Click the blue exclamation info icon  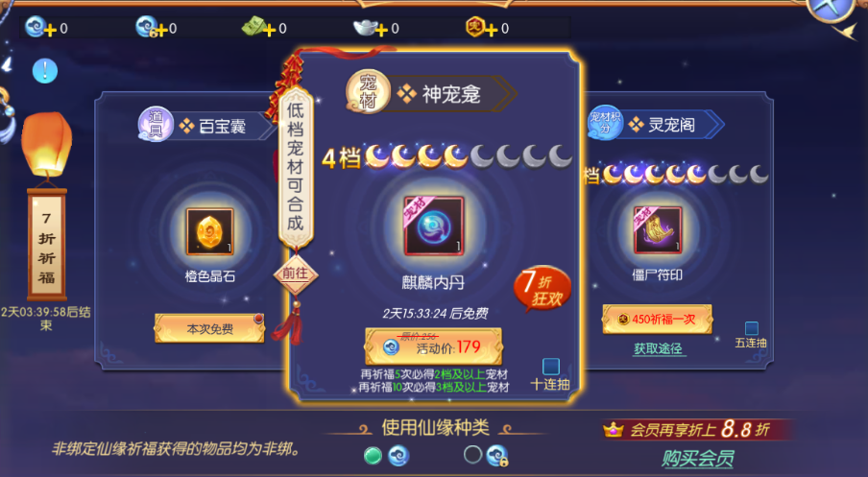(x=45, y=71)
